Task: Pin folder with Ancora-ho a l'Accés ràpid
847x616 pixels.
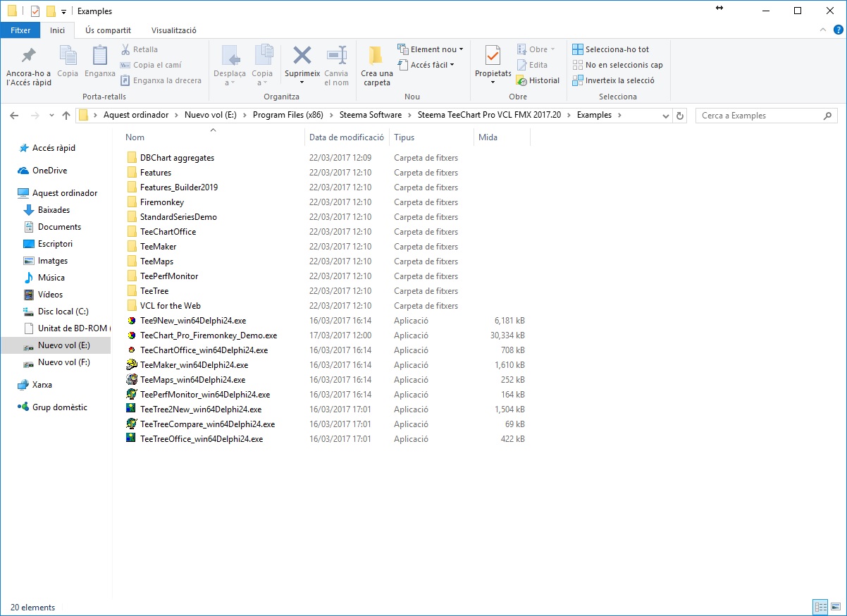Action: pyautogui.click(x=28, y=66)
